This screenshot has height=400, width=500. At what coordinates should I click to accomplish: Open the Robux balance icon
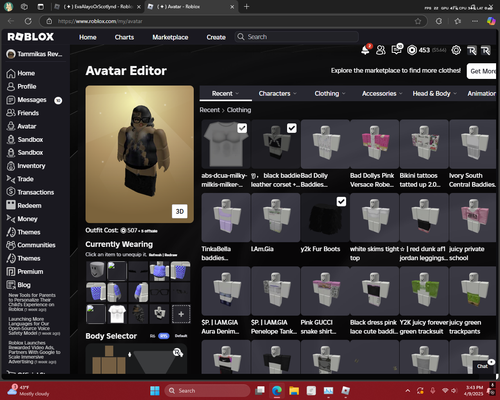coord(412,50)
